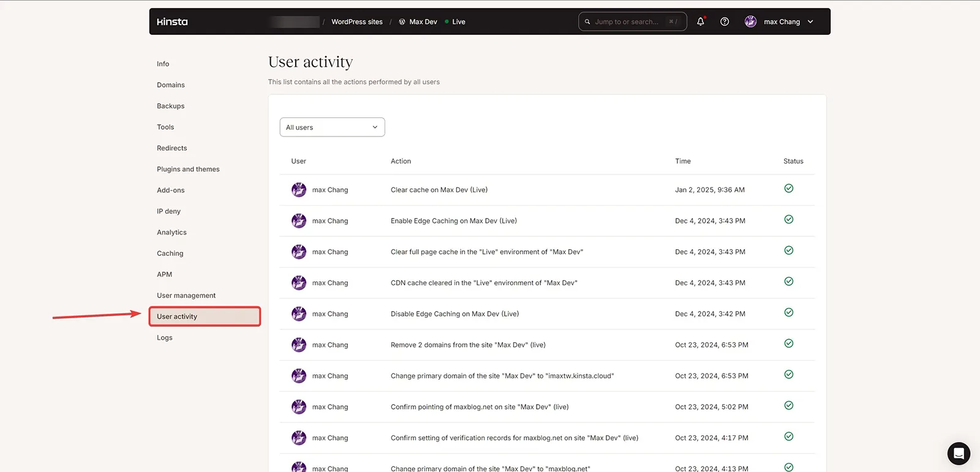Go to Domains in sidebar
This screenshot has height=472, width=980.
click(171, 85)
